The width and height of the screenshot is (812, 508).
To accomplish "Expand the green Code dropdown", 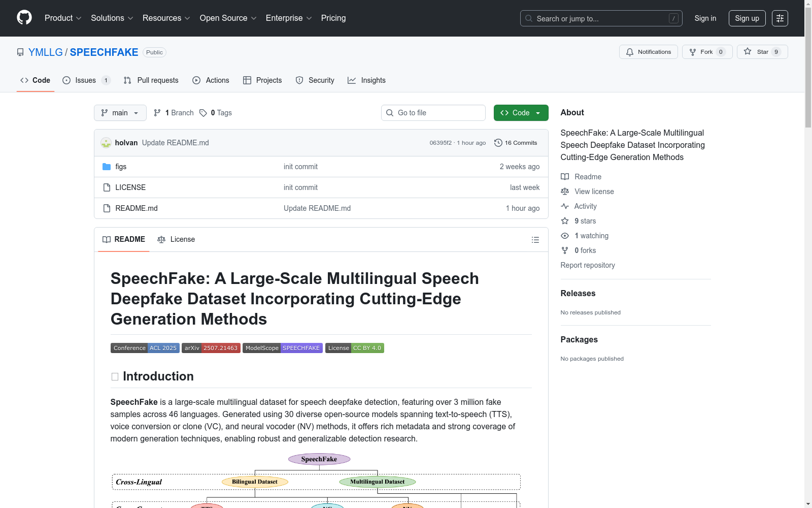I will tap(521, 113).
